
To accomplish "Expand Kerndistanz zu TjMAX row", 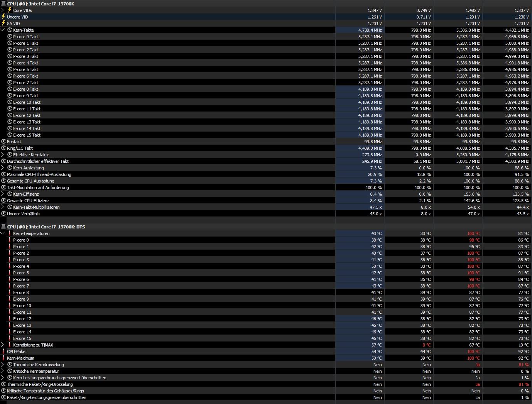I will [3, 345].
